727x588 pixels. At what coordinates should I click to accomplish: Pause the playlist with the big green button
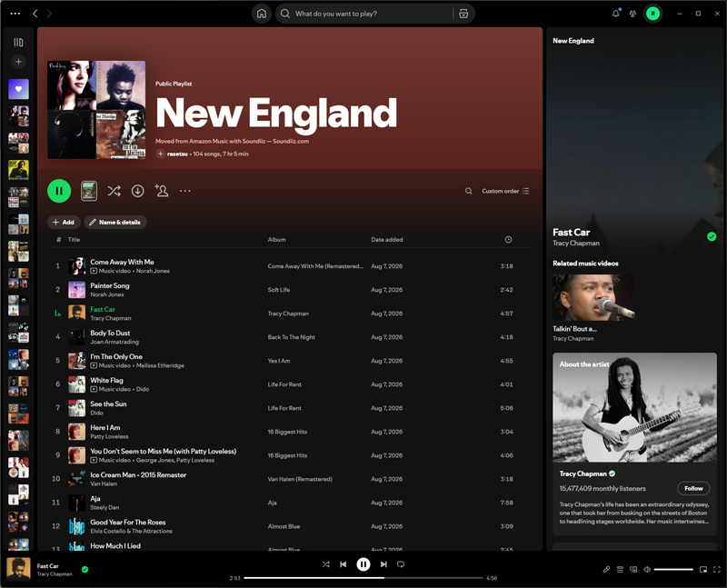(x=59, y=191)
